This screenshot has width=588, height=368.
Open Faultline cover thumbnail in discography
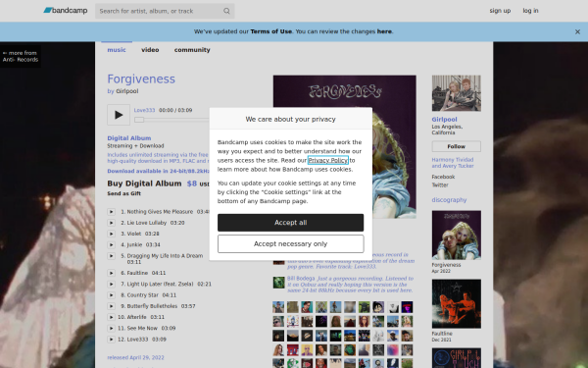tap(456, 304)
